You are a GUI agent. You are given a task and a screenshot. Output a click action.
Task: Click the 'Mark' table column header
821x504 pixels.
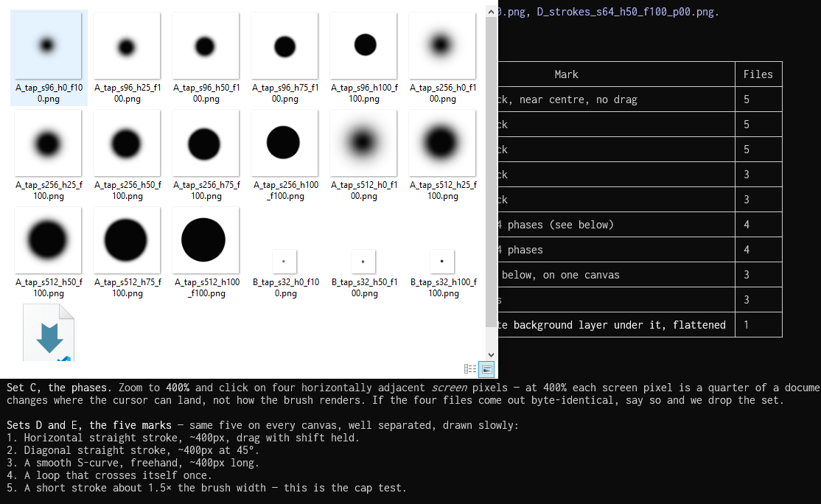point(566,74)
